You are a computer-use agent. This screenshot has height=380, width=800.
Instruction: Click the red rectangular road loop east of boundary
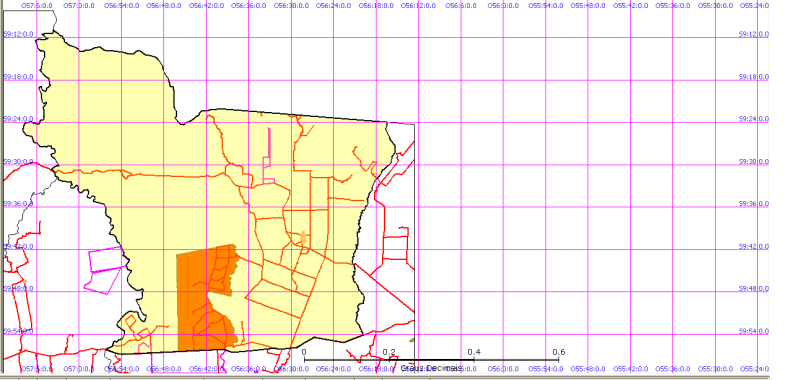(x=395, y=244)
